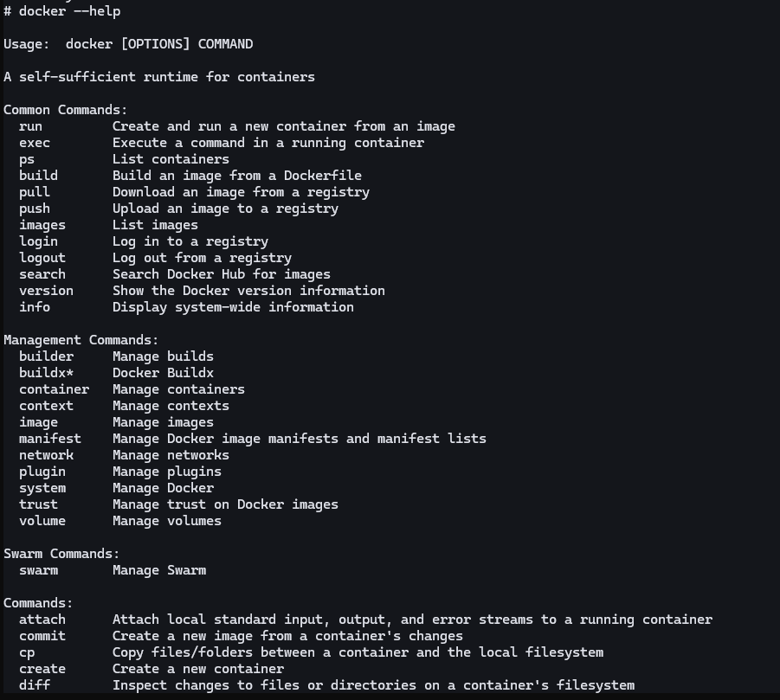
Task: Click the 'buildx*' command name
Action: (46, 373)
